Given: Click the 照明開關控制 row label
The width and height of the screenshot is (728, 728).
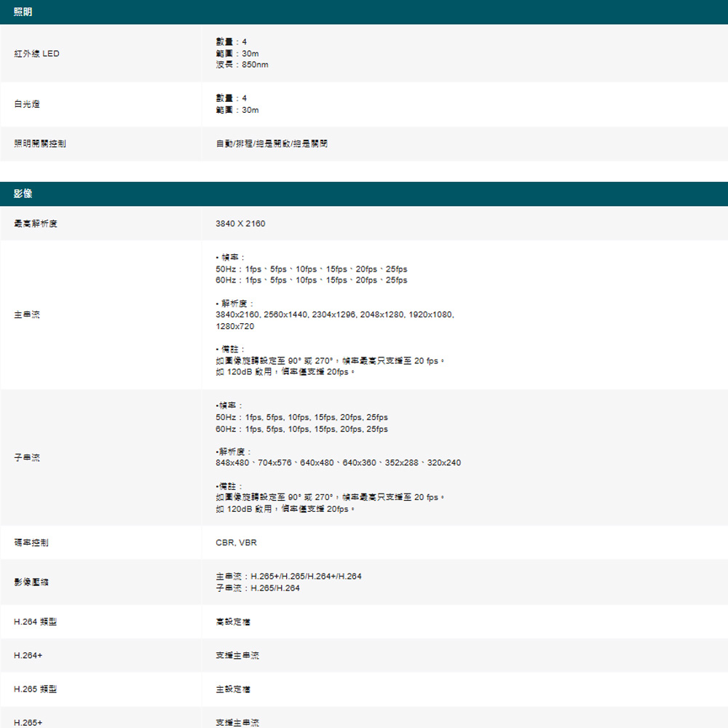Looking at the screenshot, I should (40, 144).
